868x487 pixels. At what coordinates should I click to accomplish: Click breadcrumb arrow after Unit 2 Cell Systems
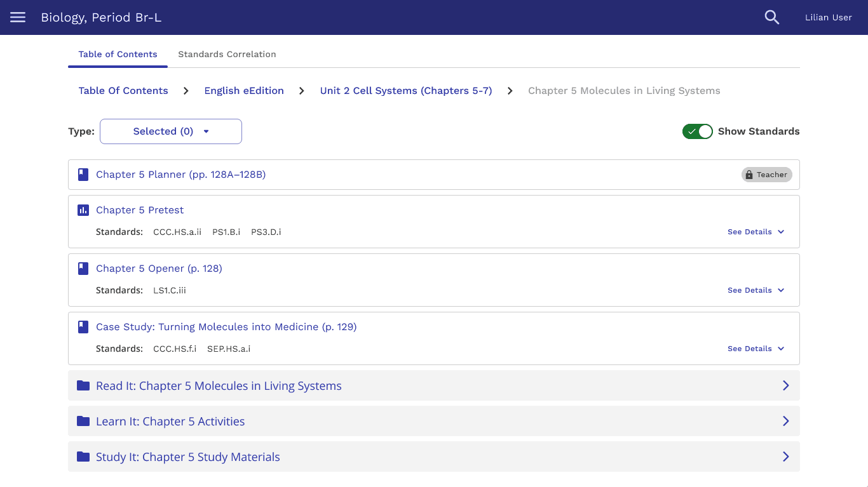click(x=510, y=91)
